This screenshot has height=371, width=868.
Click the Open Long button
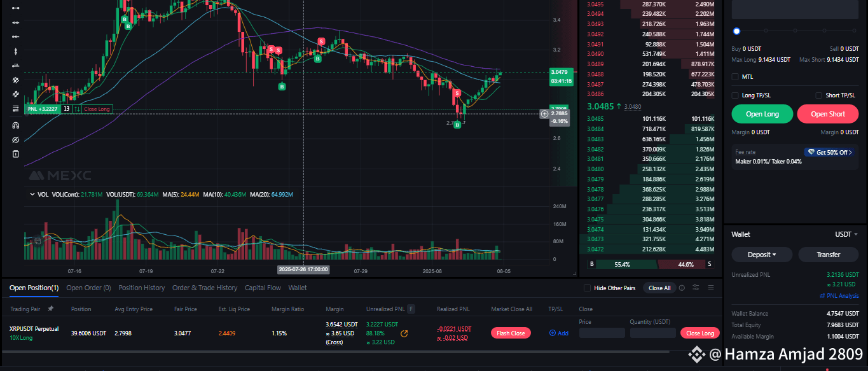[x=762, y=114]
